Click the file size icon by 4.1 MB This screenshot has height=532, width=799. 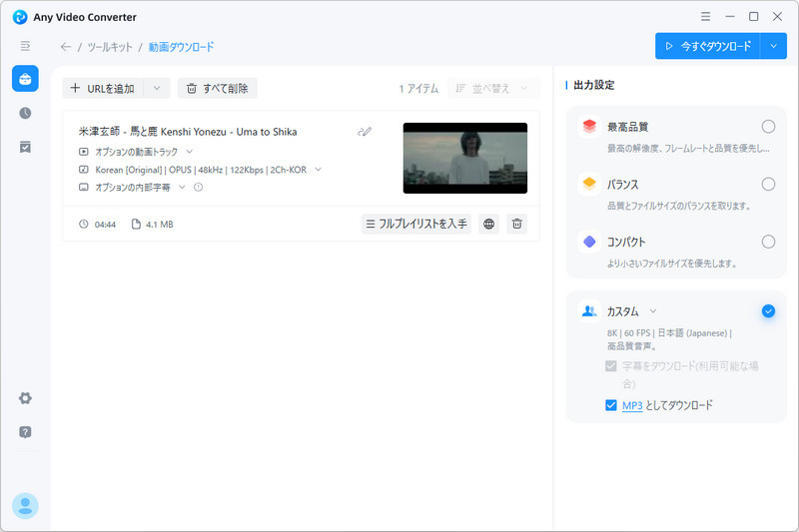pos(136,224)
